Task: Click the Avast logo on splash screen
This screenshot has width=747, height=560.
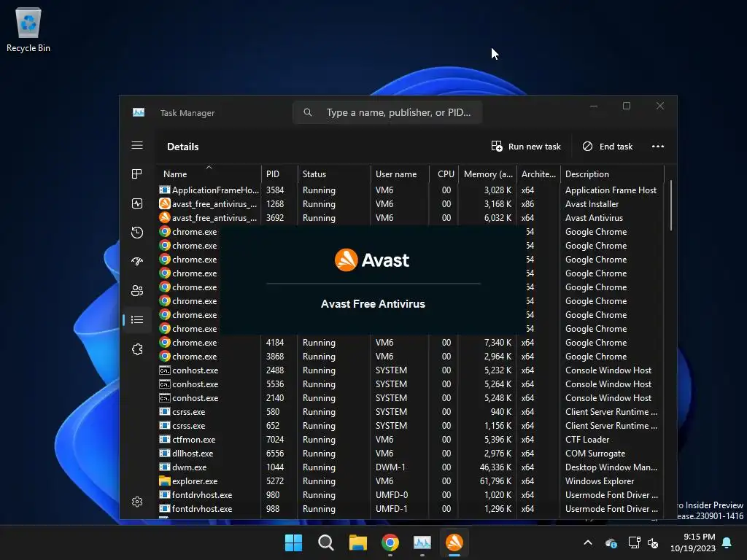Action: coord(372,260)
